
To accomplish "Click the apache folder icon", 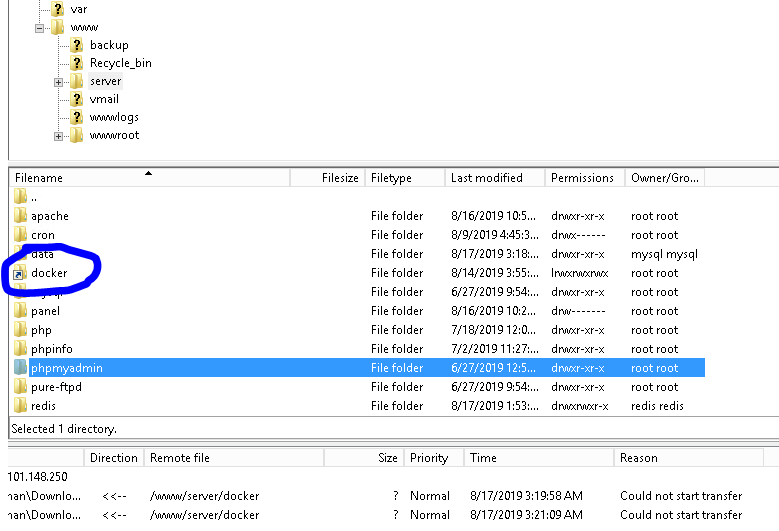I will pos(20,216).
